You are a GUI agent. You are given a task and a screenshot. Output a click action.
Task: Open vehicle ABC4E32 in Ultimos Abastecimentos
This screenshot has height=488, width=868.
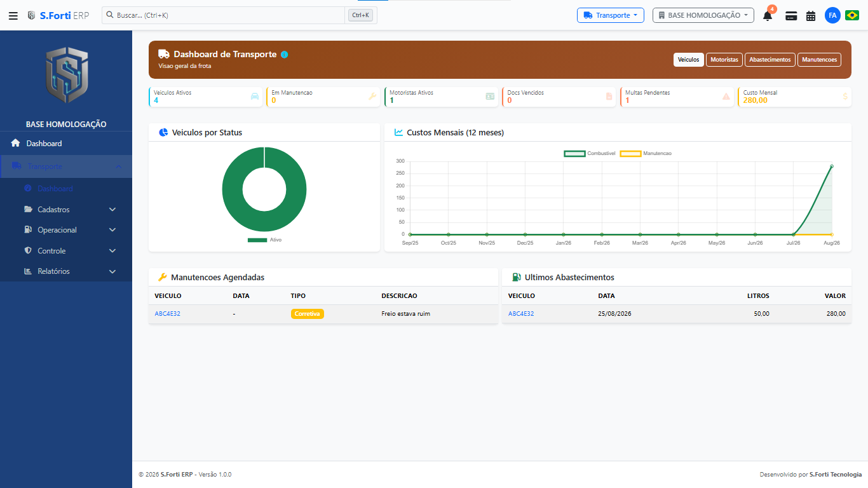[521, 314]
